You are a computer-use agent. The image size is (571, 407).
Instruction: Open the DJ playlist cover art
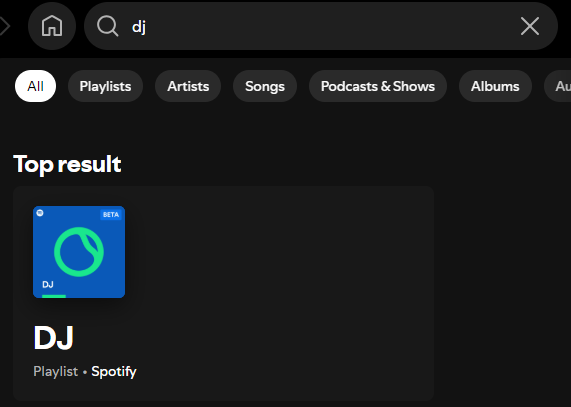pyautogui.click(x=79, y=252)
